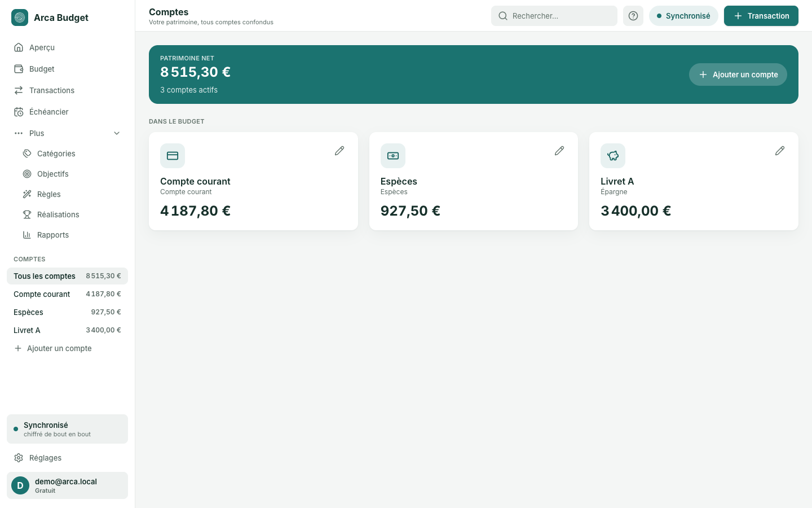The height and width of the screenshot is (508, 812).
Task: Click the Espèces card title
Action: point(399,181)
